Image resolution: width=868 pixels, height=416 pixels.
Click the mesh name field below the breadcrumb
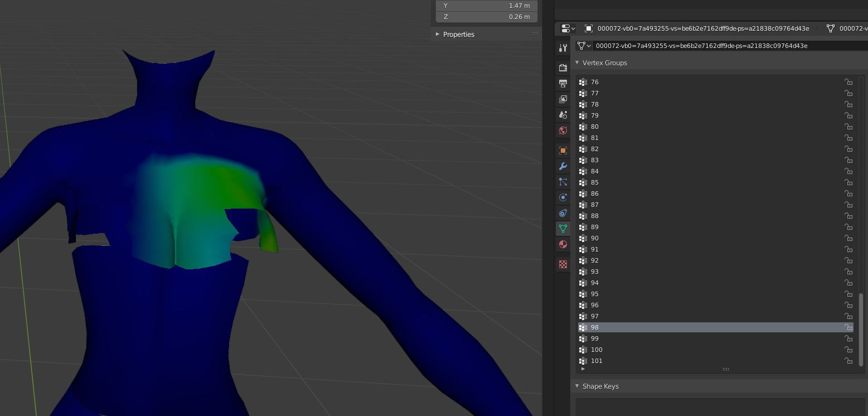(730, 46)
